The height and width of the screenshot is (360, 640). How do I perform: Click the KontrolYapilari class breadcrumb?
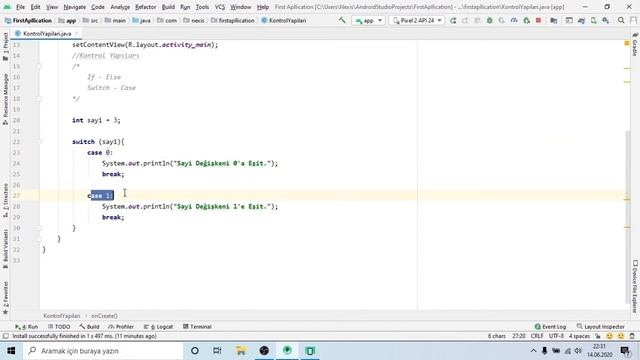[284, 20]
